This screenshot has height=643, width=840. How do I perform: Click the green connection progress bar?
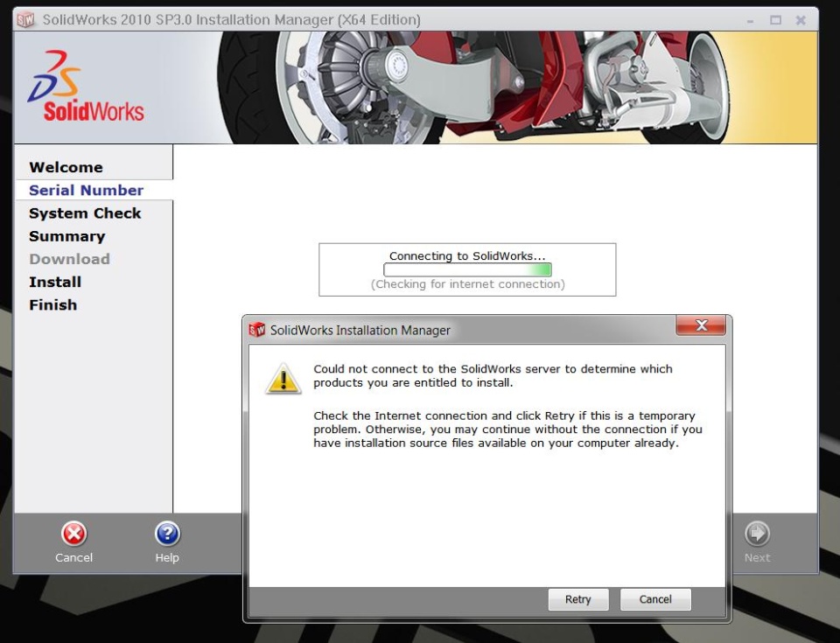(467, 269)
